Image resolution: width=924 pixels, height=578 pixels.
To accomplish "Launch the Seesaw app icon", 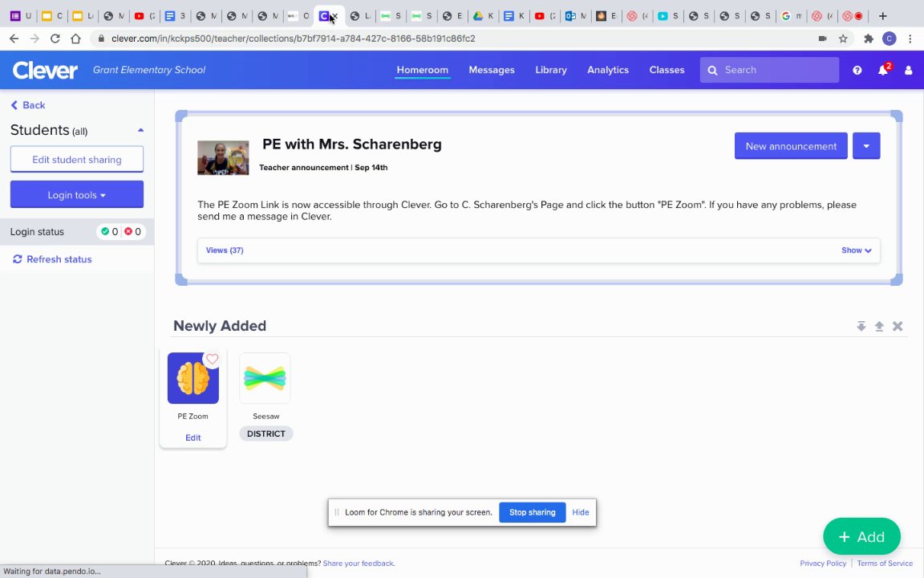I will pos(265,378).
